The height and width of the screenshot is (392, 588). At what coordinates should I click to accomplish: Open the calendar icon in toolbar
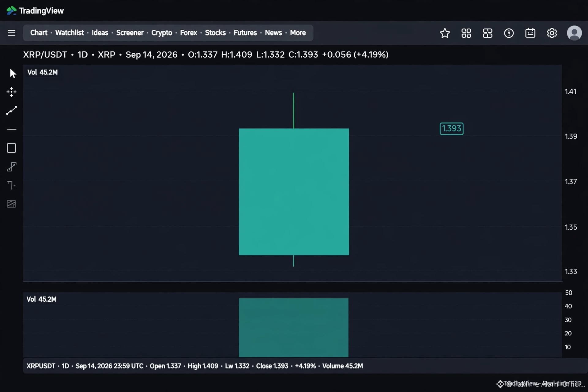coord(530,33)
